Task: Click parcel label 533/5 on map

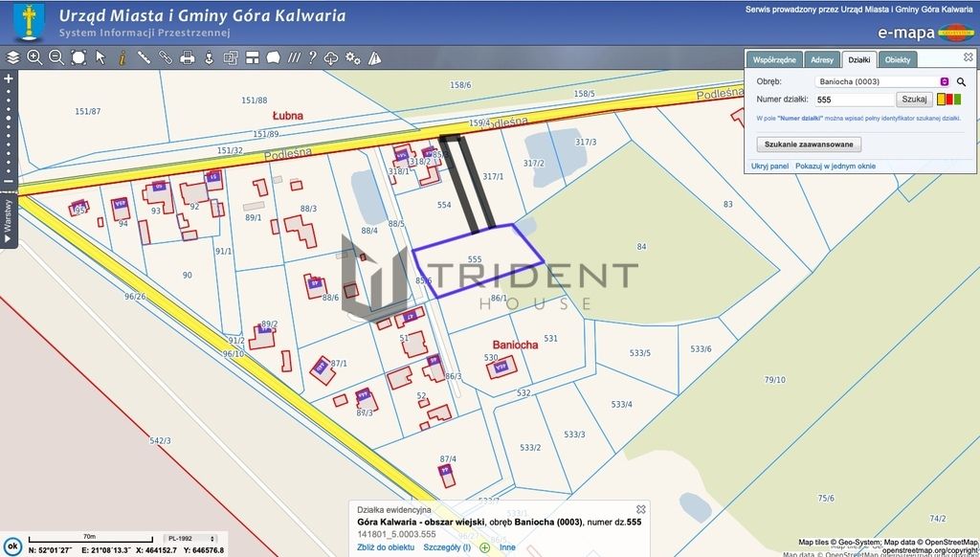Action: (639, 352)
